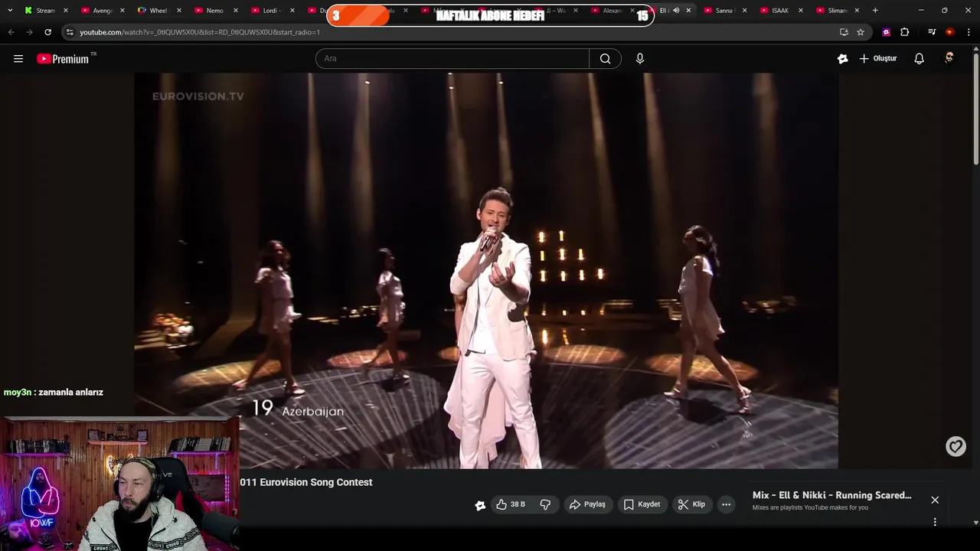The image size is (980, 551).
Task: Open the YouTube notifications bell
Action: click(920, 59)
